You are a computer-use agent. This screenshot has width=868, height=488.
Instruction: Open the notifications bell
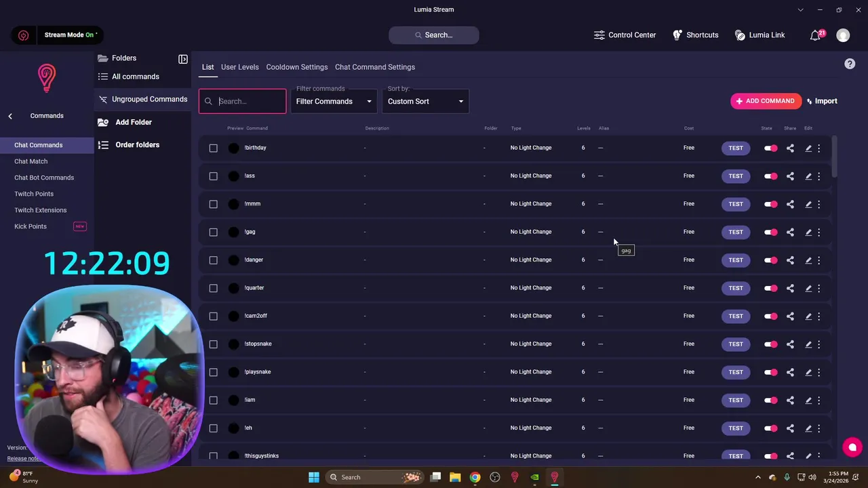(816, 35)
